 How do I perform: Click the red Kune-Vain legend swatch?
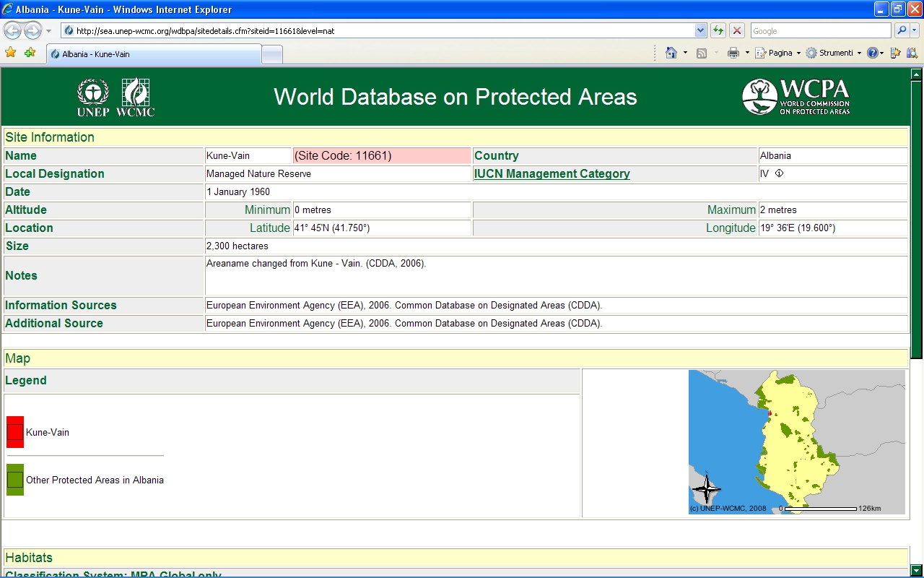click(x=15, y=432)
